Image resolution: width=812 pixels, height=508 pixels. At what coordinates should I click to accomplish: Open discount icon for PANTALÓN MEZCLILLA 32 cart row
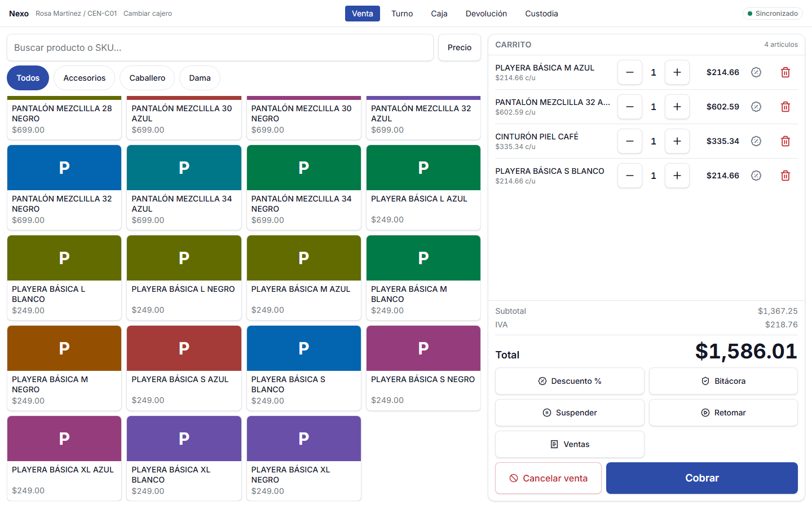756,107
